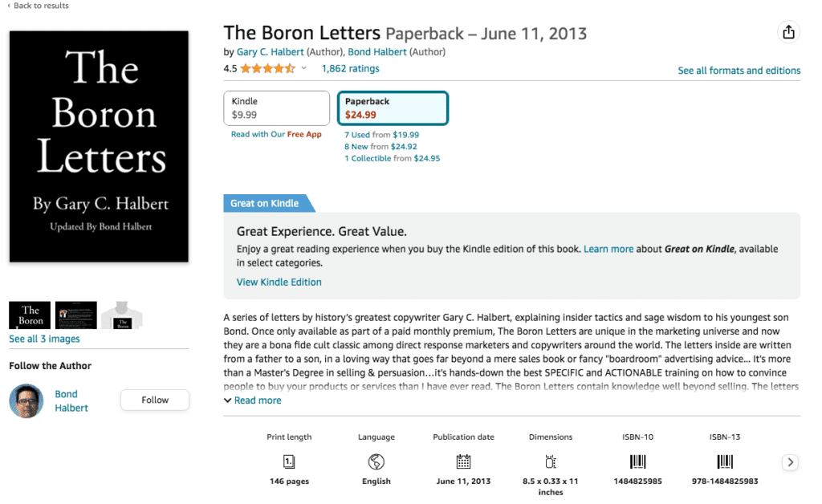Follow author Bond Halbert
Screen dimensions: 822x504
[155, 400]
